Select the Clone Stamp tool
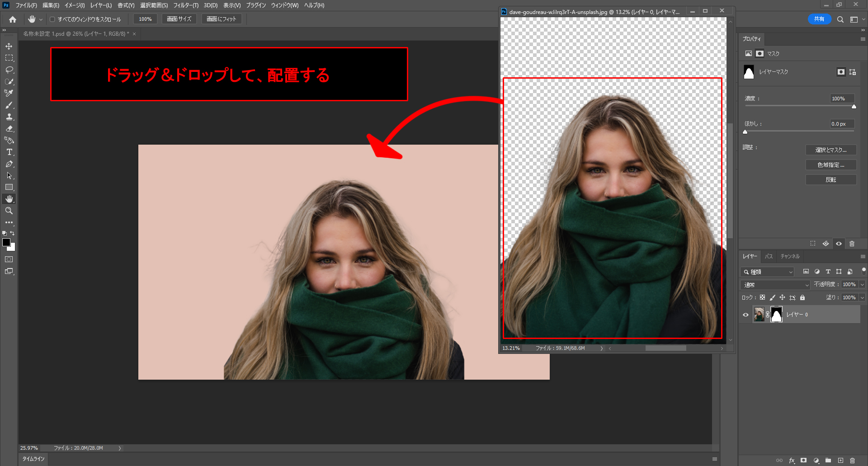The image size is (868, 466). (9, 117)
